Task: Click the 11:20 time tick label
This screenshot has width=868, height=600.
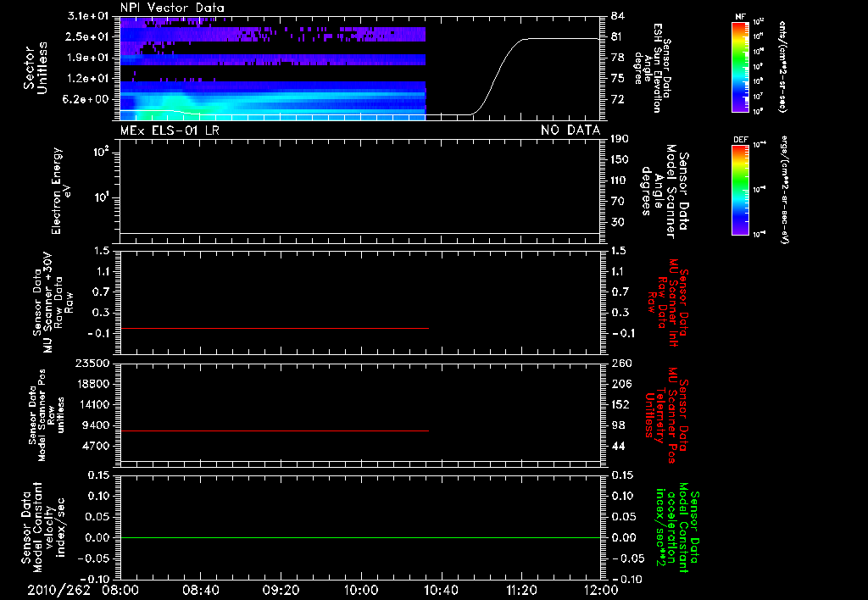Action: click(x=521, y=590)
